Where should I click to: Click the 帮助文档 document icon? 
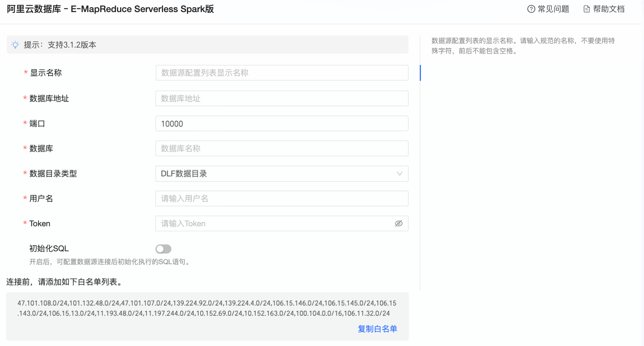587,9
